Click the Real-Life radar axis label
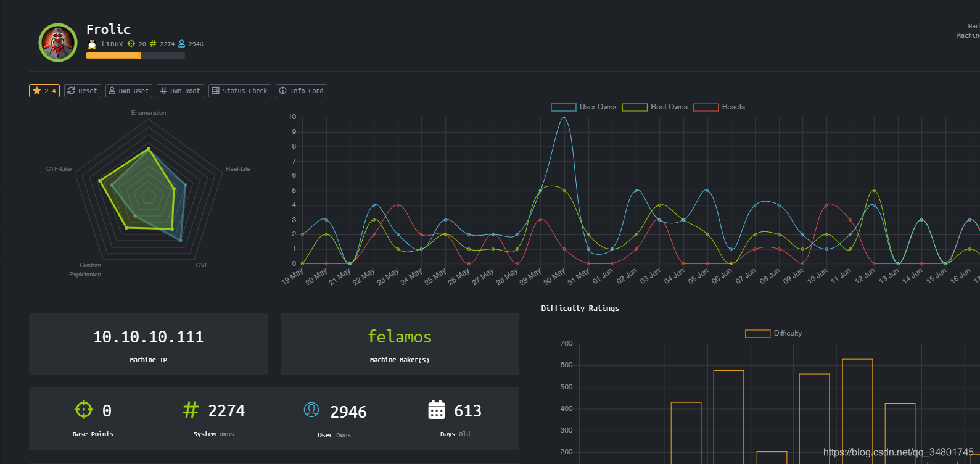 point(238,169)
